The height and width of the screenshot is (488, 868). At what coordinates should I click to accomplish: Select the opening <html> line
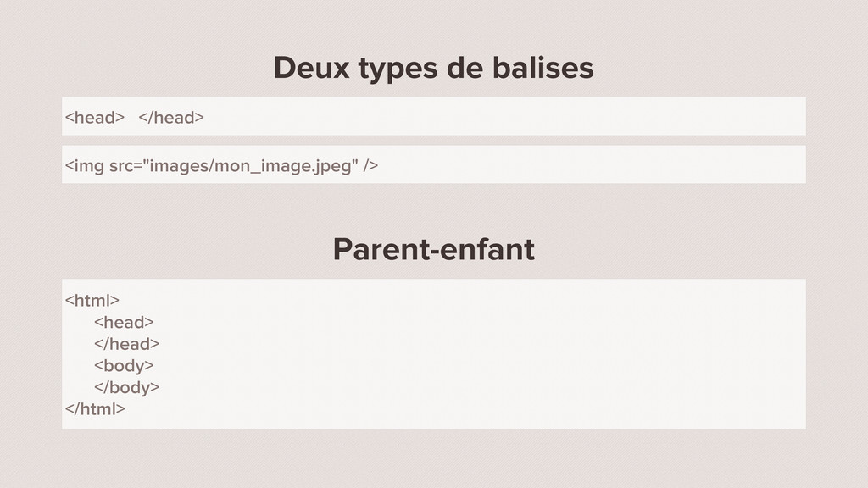(92, 301)
